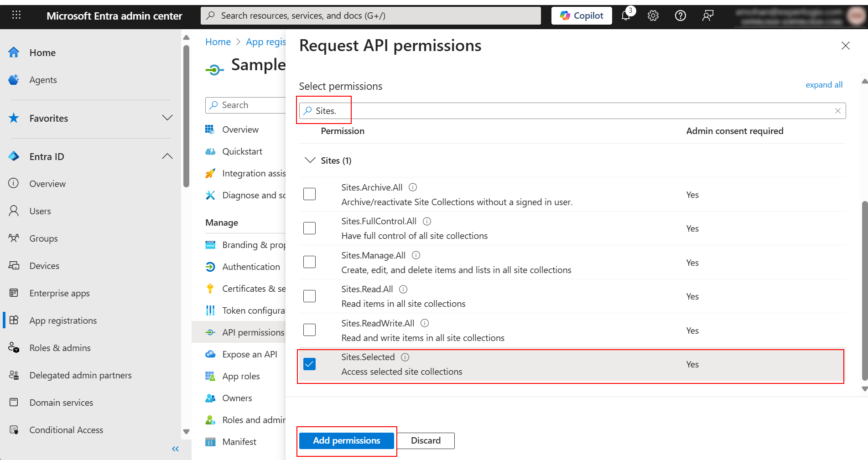Open App roles menu item
This screenshot has height=460, width=868.
click(x=241, y=376)
